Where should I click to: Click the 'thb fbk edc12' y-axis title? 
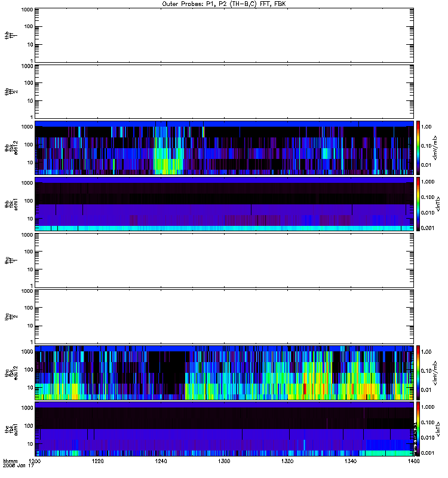(11, 148)
